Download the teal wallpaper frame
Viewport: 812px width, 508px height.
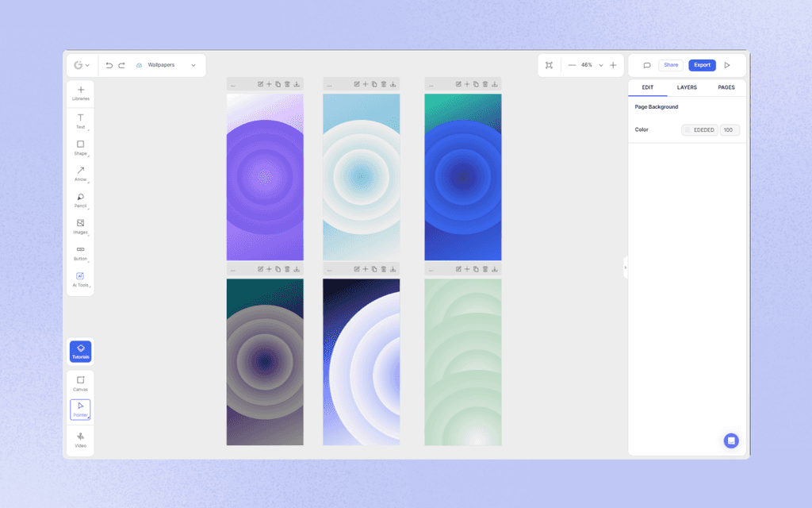click(x=393, y=83)
